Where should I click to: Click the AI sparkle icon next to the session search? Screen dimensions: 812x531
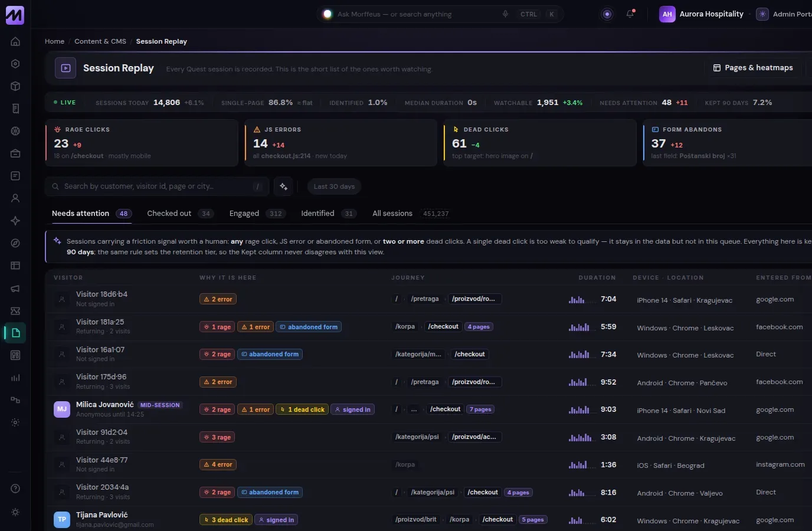(284, 186)
